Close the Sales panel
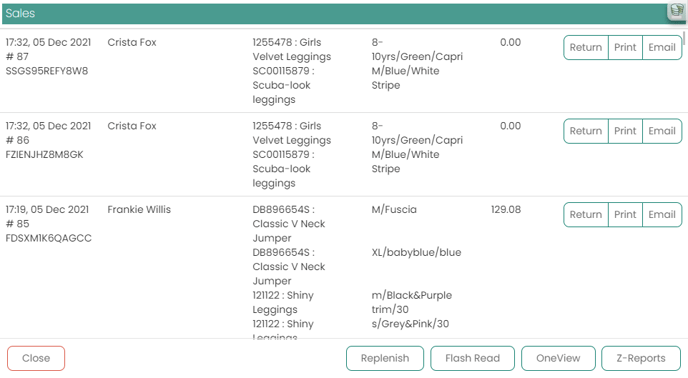Image resolution: width=688 pixels, height=378 pixels. point(36,358)
